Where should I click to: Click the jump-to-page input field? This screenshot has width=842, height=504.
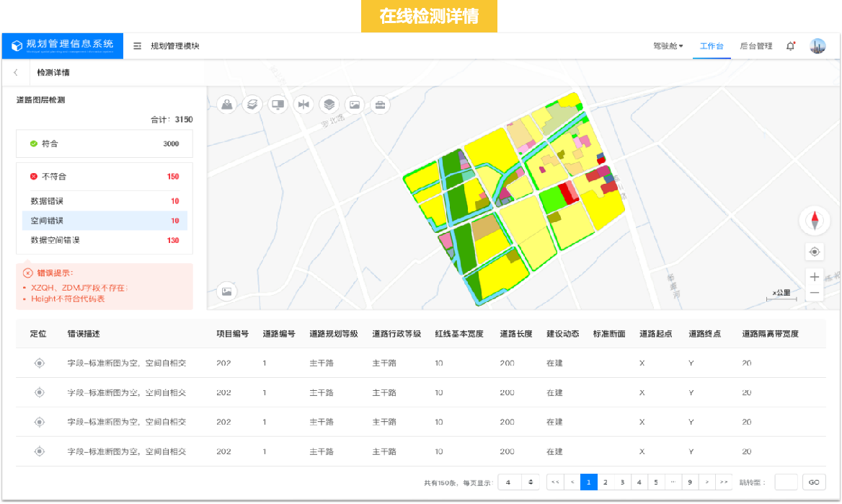[x=786, y=482]
